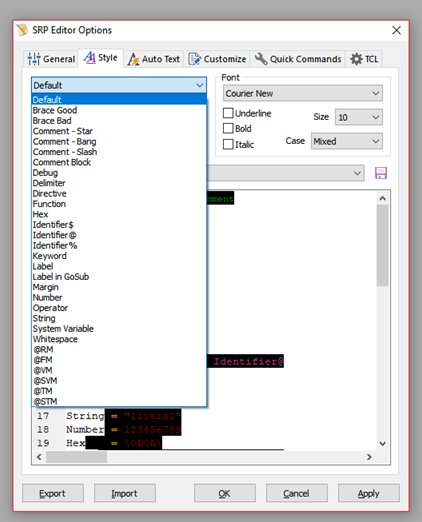Choose Comment - Bang style

click(x=119, y=141)
